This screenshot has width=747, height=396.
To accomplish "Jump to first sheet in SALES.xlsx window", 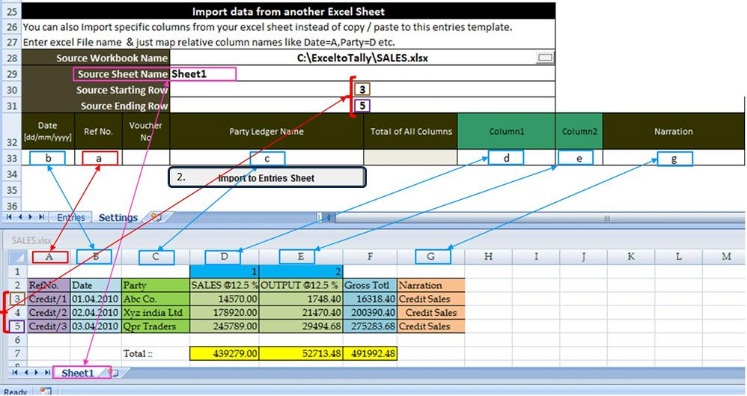I will pyautogui.click(x=15, y=372).
